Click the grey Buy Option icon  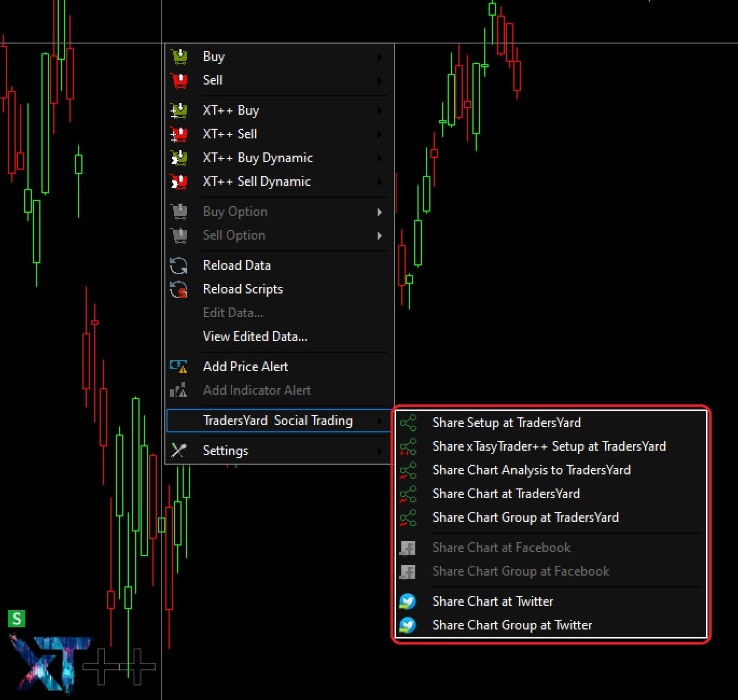tap(179, 211)
